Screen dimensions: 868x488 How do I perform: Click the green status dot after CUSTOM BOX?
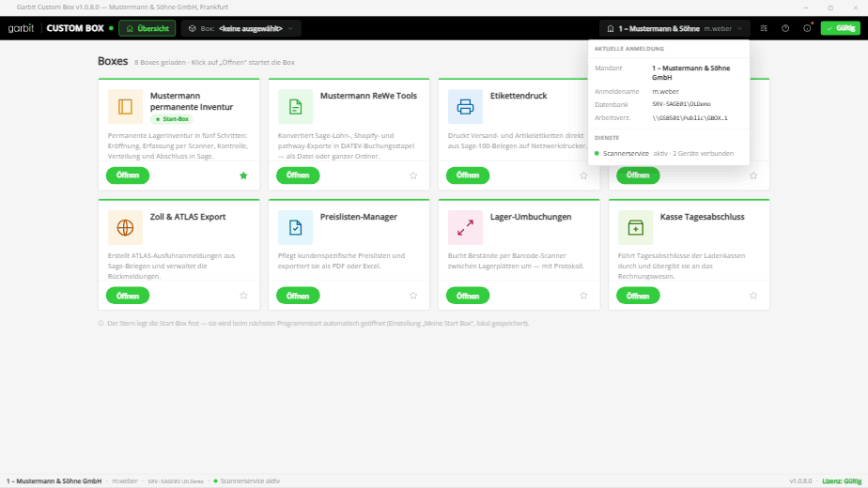click(x=111, y=28)
